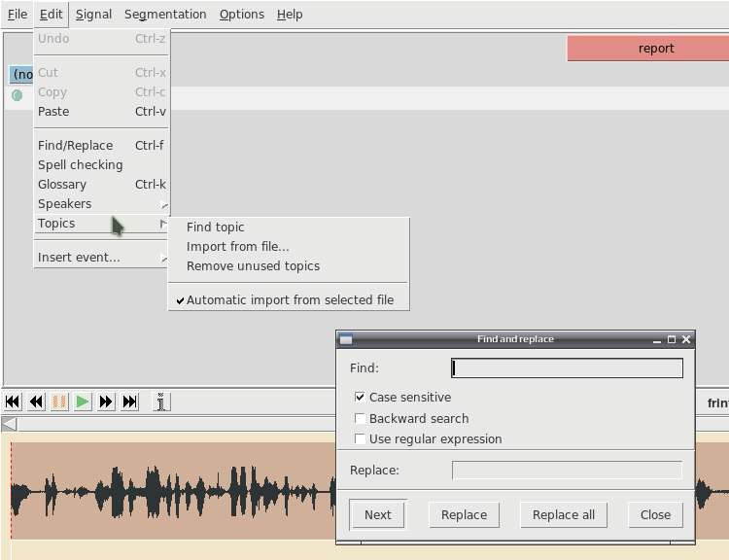Choose Paste from the Edit menu
This screenshot has width=729, height=560.
[x=101, y=112]
